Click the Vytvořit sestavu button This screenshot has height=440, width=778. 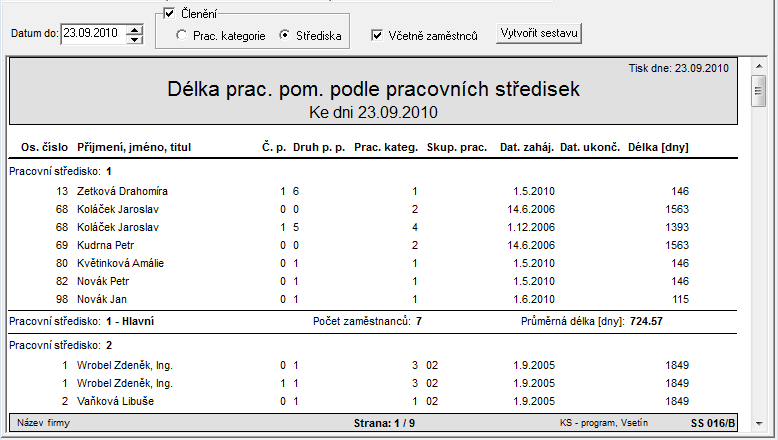click(539, 33)
